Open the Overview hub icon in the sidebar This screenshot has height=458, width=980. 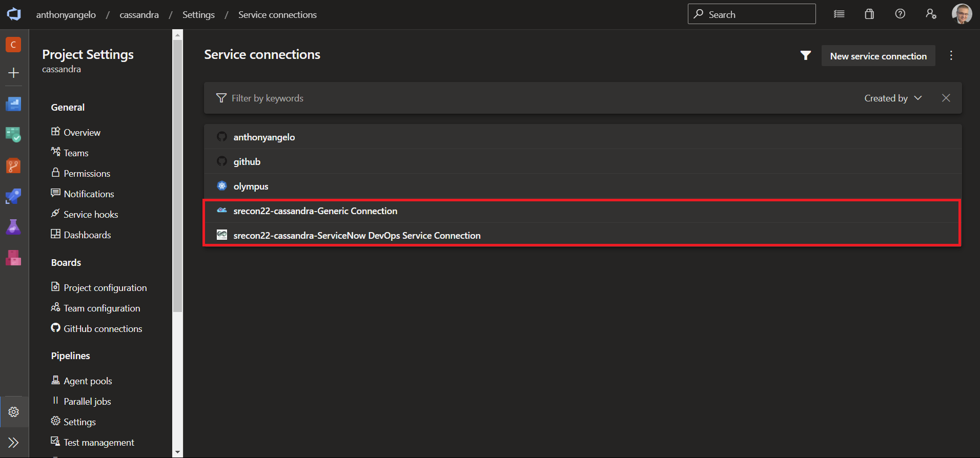(x=13, y=104)
